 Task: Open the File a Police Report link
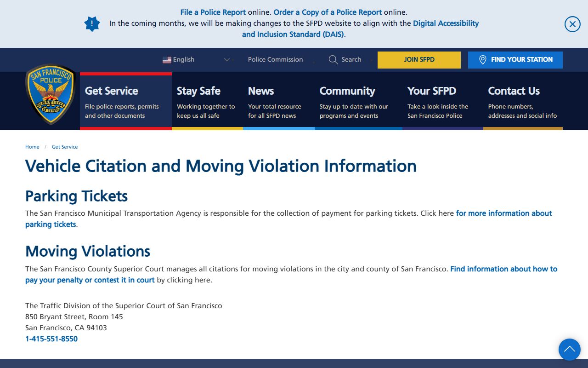(x=213, y=12)
